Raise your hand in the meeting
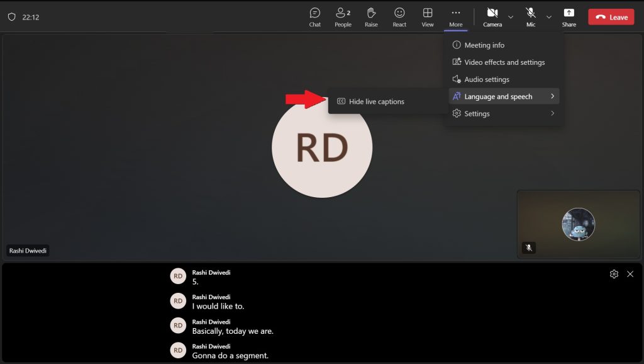This screenshot has height=364, width=644. coord(371,17)
